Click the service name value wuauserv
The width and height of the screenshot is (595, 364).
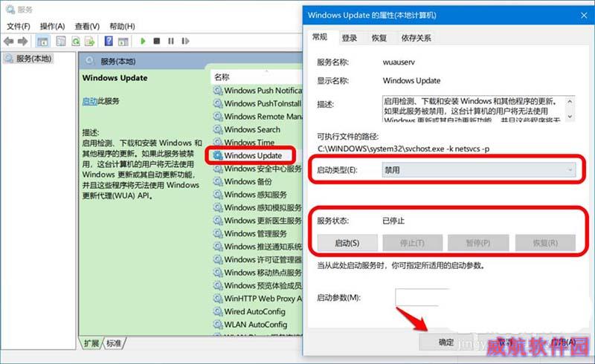399,62
